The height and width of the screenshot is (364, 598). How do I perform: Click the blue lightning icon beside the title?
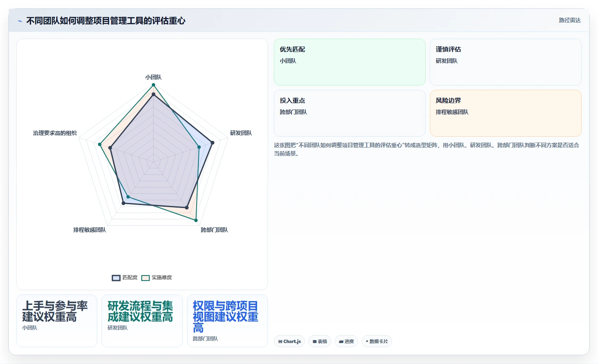pos(20,21)
